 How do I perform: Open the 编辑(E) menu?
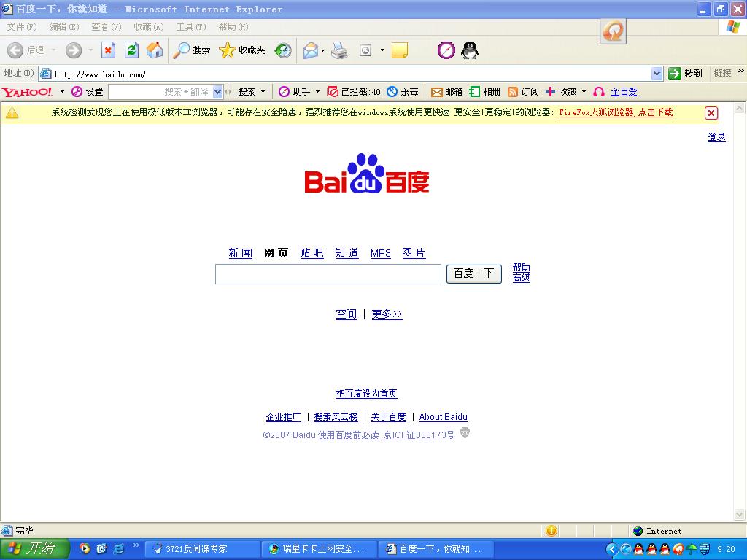(x=64, y=27)
